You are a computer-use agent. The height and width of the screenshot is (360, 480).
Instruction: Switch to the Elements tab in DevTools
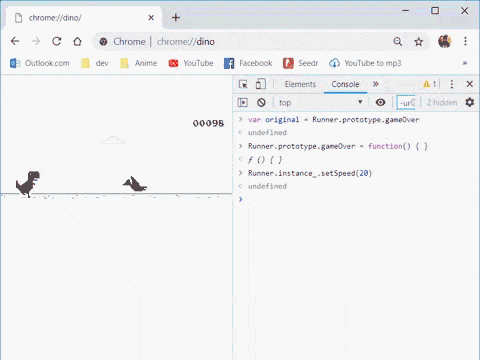[x=300, y=84]
